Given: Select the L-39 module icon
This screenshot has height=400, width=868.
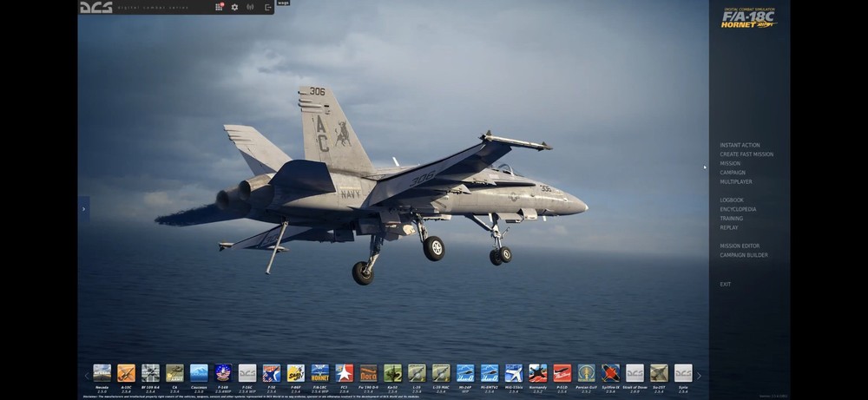Looking at the screenshot, I should tap(417, 373).
